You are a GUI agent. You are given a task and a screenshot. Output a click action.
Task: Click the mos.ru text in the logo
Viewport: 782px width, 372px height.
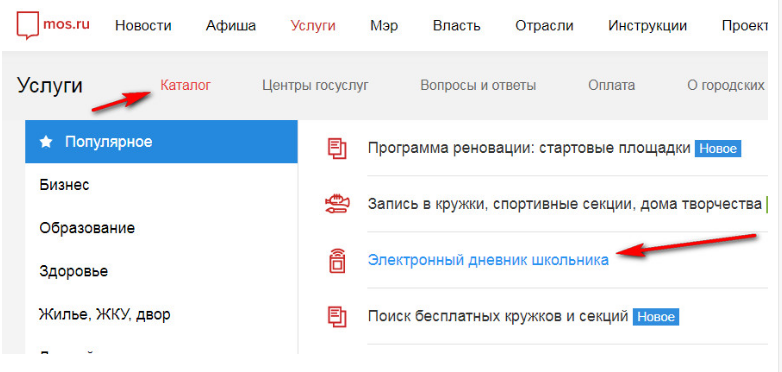coord(67,24)
